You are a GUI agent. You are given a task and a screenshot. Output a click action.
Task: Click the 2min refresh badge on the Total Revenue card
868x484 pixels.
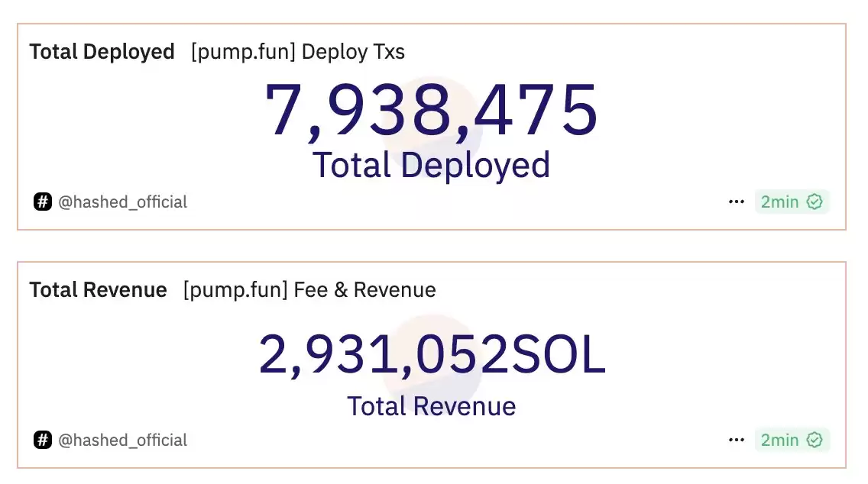(x=792, y=440)
